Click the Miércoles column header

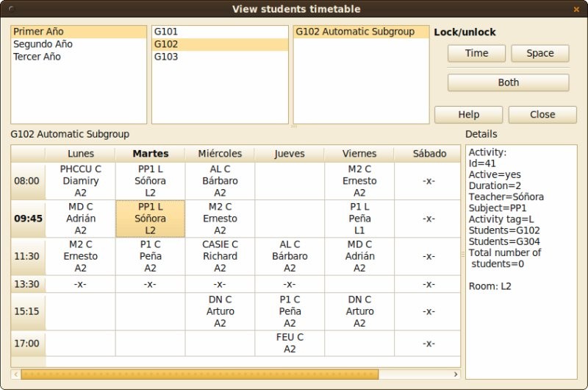(220, 154)
